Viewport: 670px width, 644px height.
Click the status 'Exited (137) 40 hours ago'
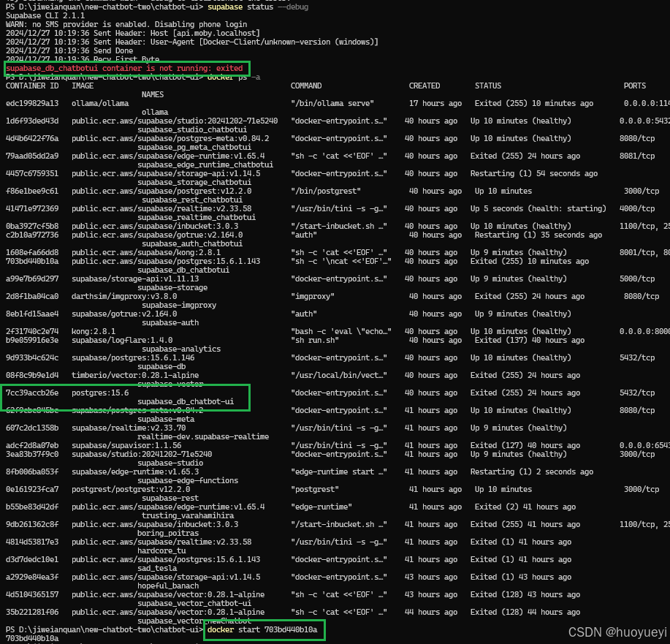pos(530,340)
